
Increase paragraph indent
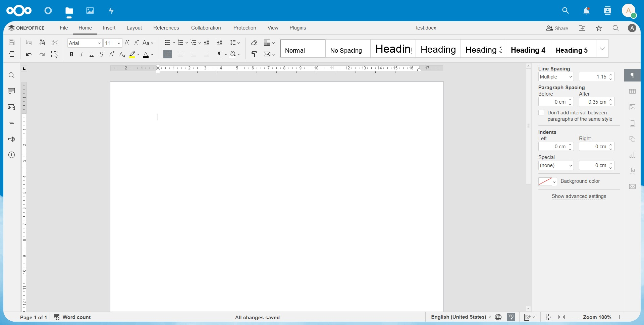(219, 43)
